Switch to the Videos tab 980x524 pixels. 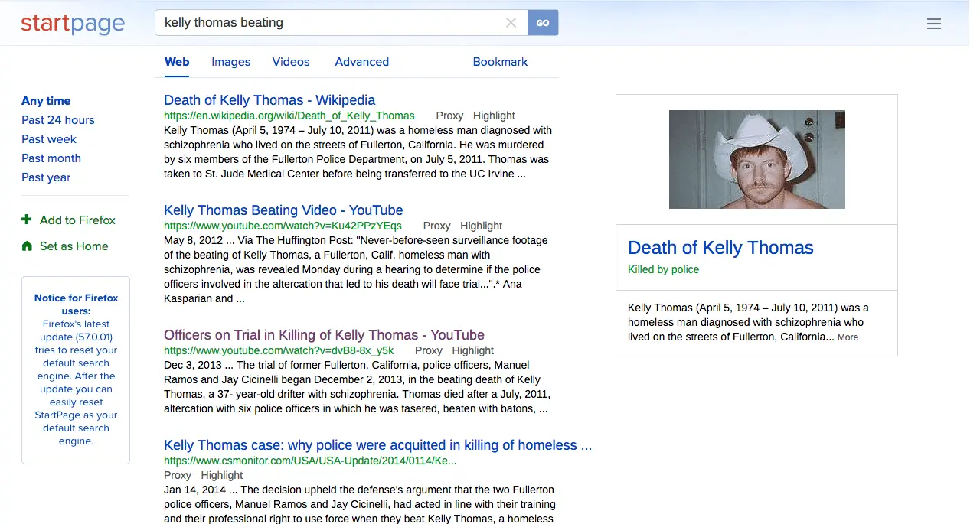tap(291, 62)
